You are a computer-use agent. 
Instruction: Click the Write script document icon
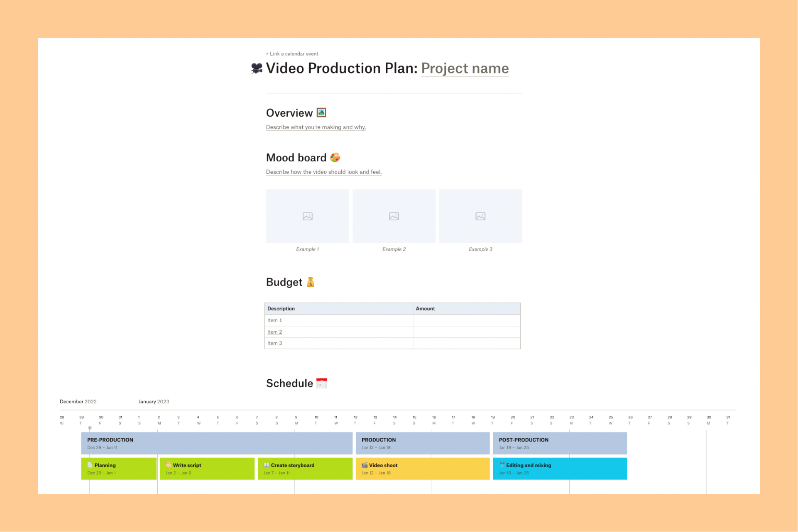tap(166, 465)
